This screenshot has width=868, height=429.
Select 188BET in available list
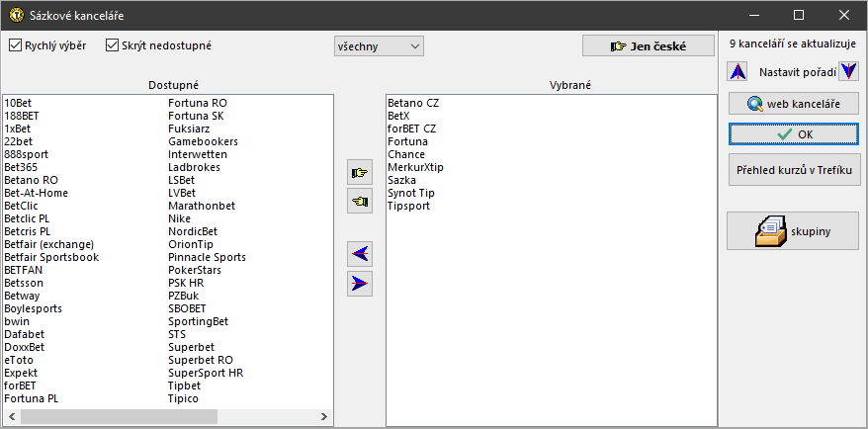(x=22, y=116)
